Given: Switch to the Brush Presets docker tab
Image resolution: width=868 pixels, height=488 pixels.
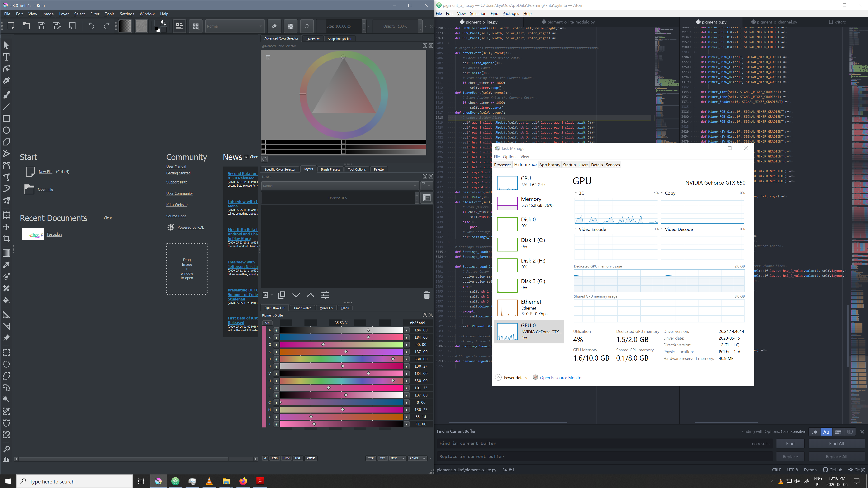Looking at the screenshot, I should 330,169.
